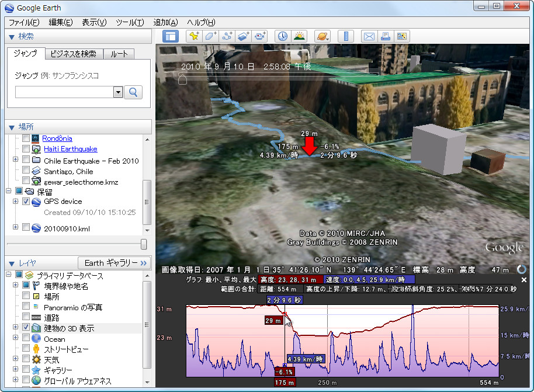This screenshot has height=392, width=534.
Task: Click the Record a Tour icon
Action: 260,36
